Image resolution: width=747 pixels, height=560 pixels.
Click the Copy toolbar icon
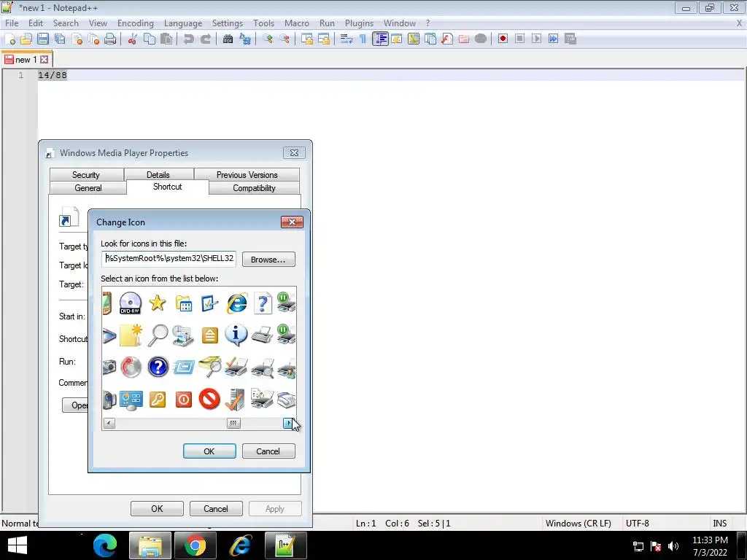[x=150, y=39]
